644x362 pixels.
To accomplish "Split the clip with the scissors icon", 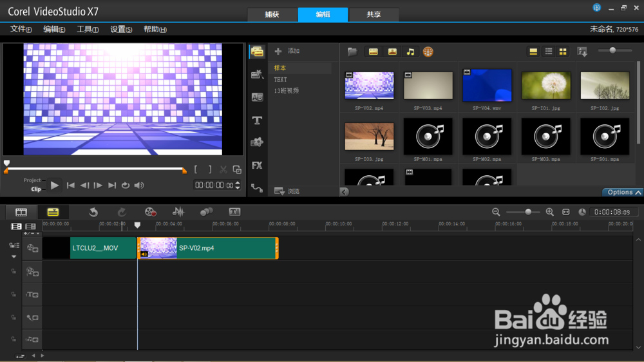I will point(223,169).
